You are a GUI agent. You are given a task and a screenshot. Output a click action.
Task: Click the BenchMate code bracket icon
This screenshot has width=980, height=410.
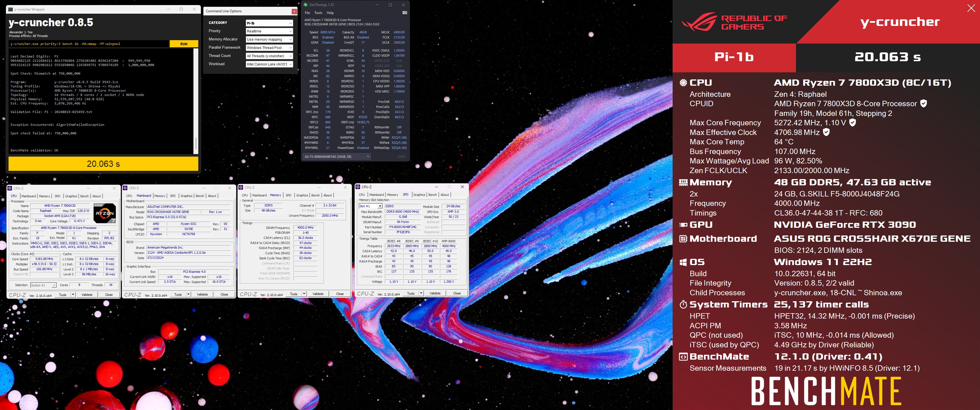coord(683,357)
